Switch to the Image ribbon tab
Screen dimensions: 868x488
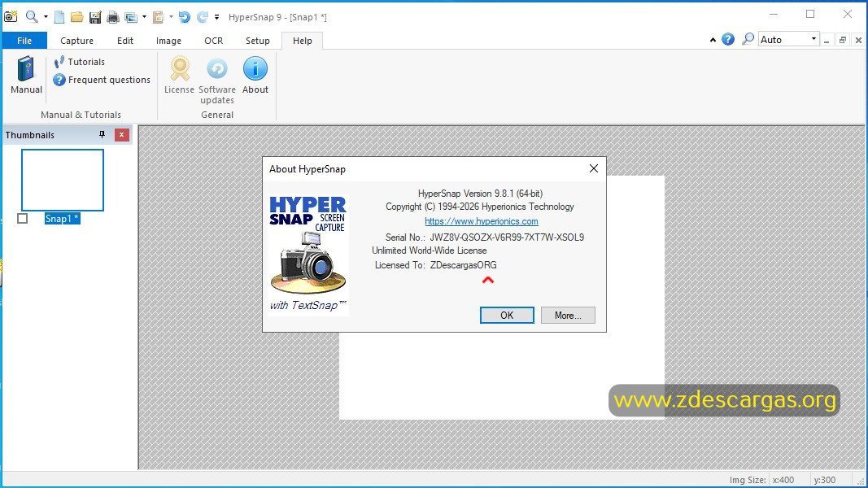169,41
